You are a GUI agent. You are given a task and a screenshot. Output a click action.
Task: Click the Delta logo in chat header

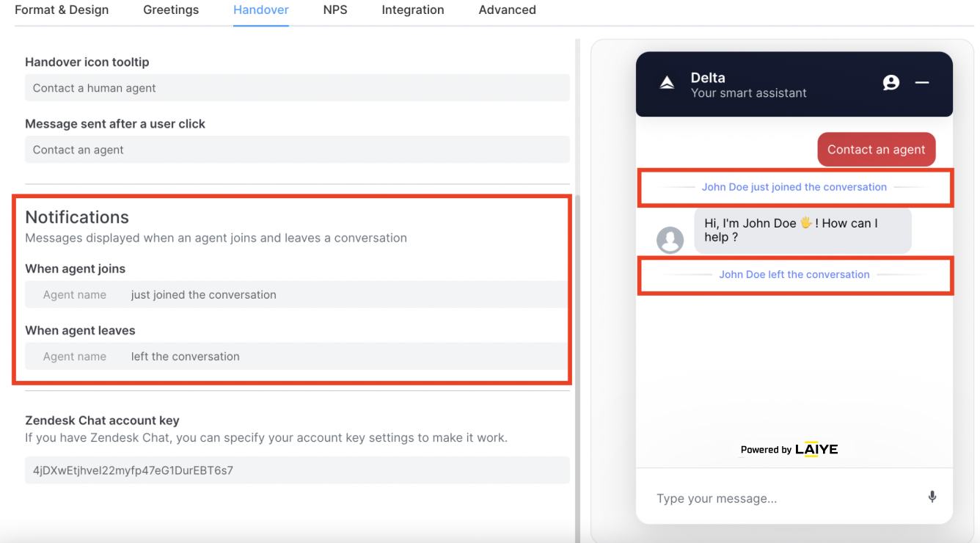point(667,83)
